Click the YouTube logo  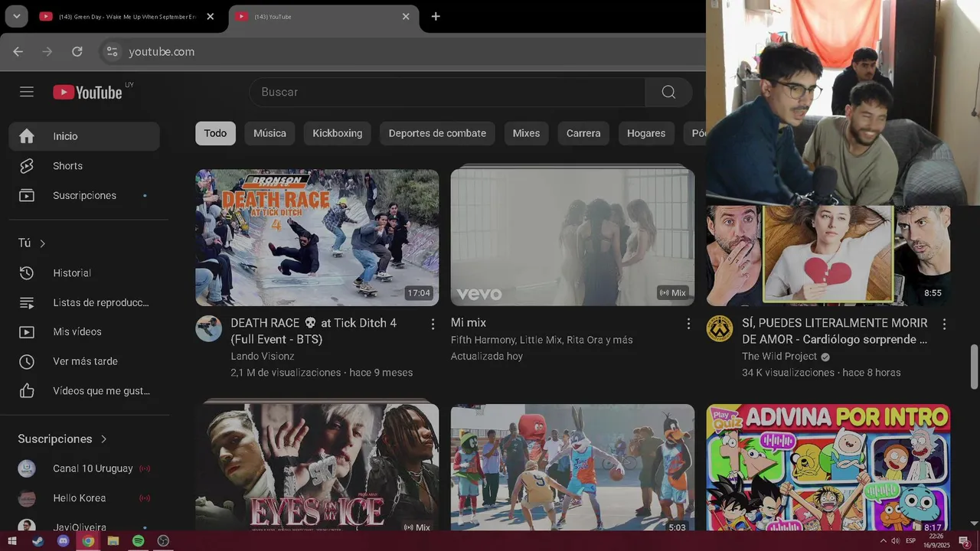(88, 92)
